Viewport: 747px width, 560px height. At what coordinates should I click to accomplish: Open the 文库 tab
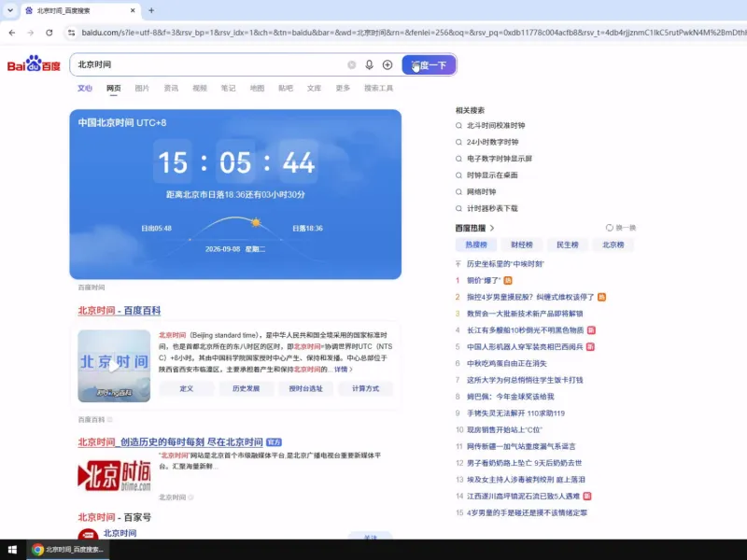314,88
